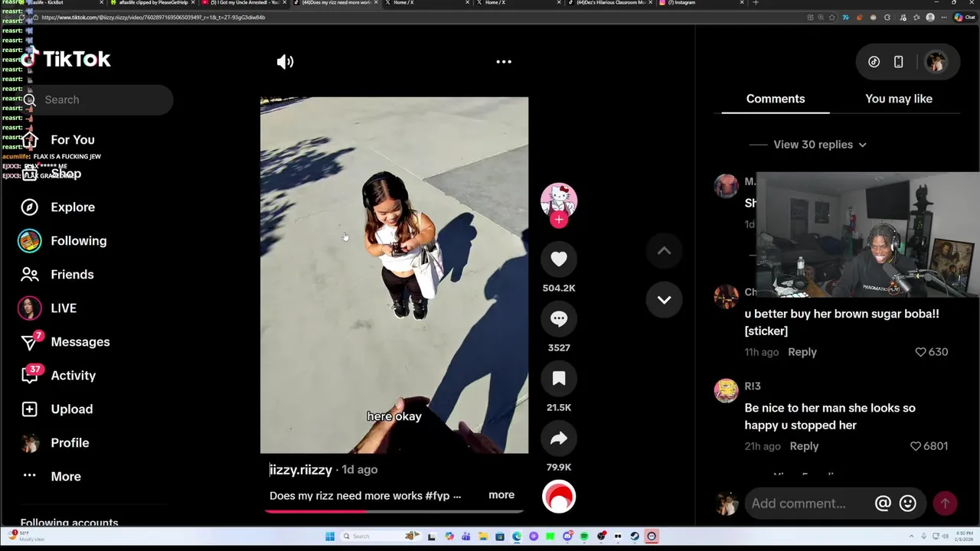This screenshot has width=980, height=551.
Task: Click the browser address bar URL
Action: pyautogui.click(x=153, y=18)
